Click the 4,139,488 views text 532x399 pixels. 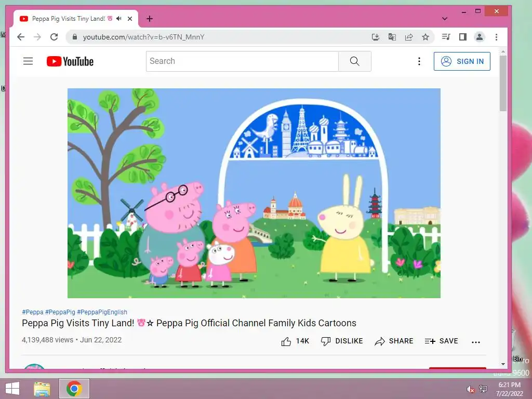click(x=47, y=340)
